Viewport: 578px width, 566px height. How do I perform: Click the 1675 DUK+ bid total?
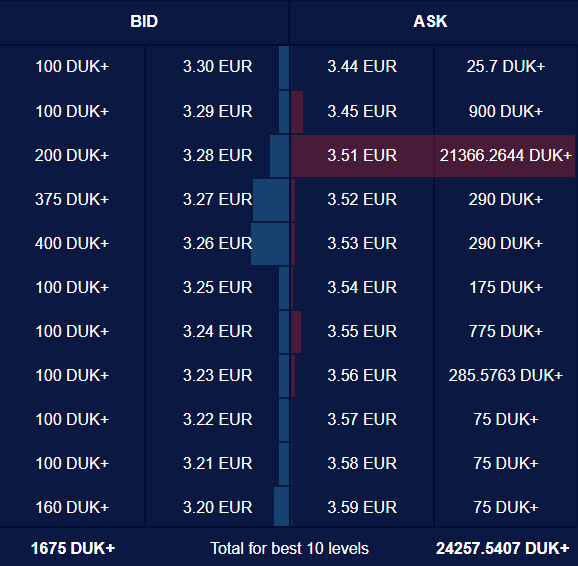[x=73, y=548]
